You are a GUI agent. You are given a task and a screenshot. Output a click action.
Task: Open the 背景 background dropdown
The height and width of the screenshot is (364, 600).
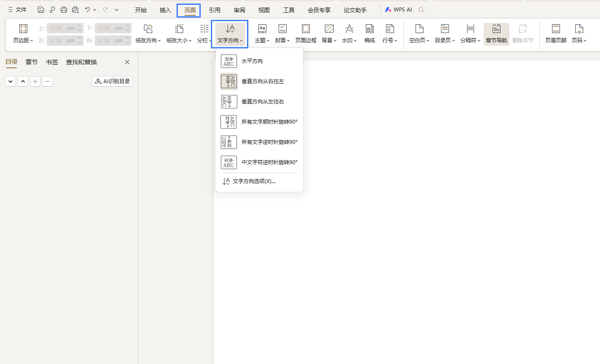click(x=329, y=34)
